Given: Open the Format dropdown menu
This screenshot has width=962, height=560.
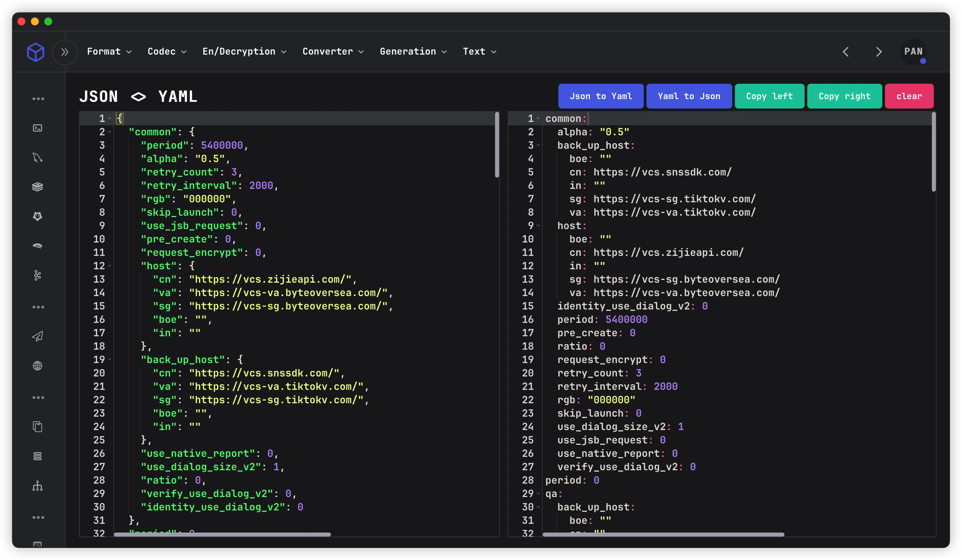Looking at the screenshot, I should pyautogui.click(x=109, y=52).
